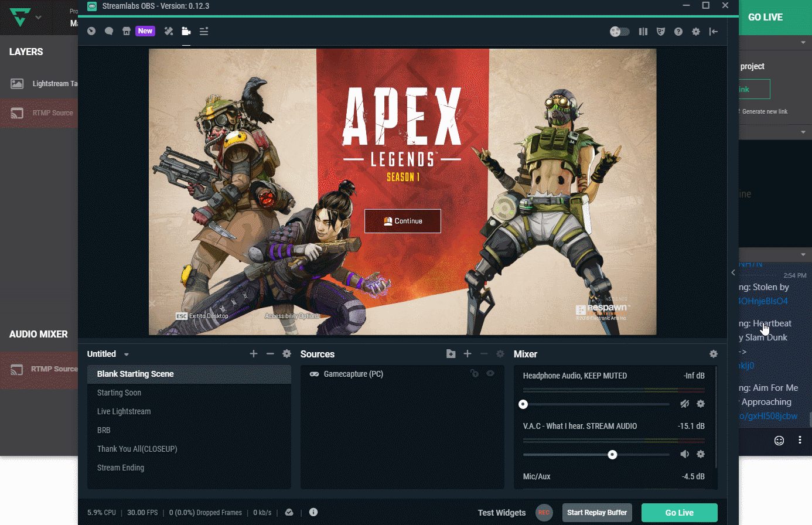Viewport: 812px width, 525px height.
Task: Collapse the chat panel left chevron
Action: tap(733, 272)
